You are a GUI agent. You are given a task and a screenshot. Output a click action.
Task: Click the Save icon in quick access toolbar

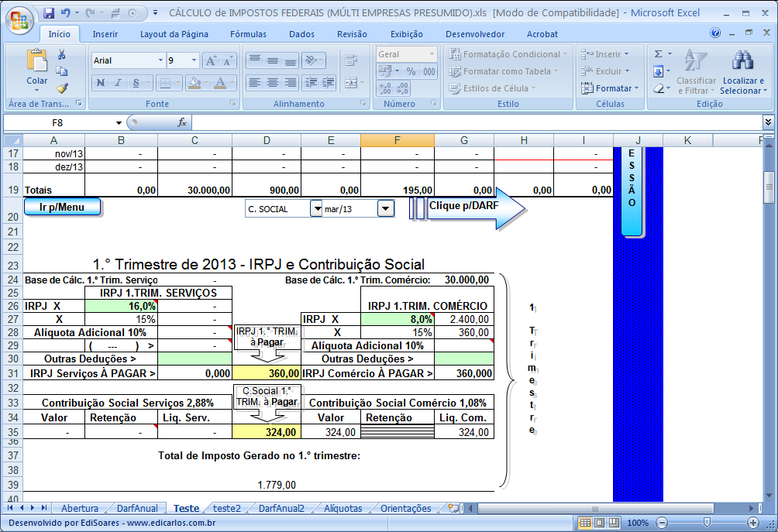[49, 13]
